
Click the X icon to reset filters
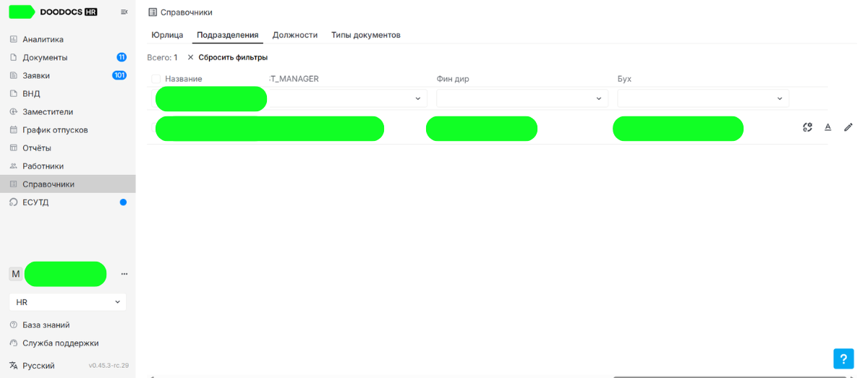coord(191,57)
